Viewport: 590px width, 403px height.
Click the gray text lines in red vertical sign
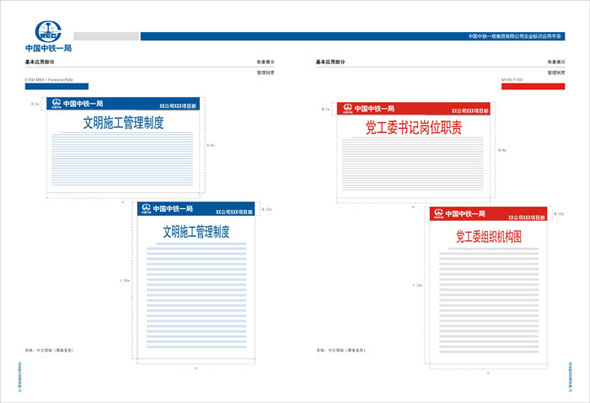[x=489, y=300]
